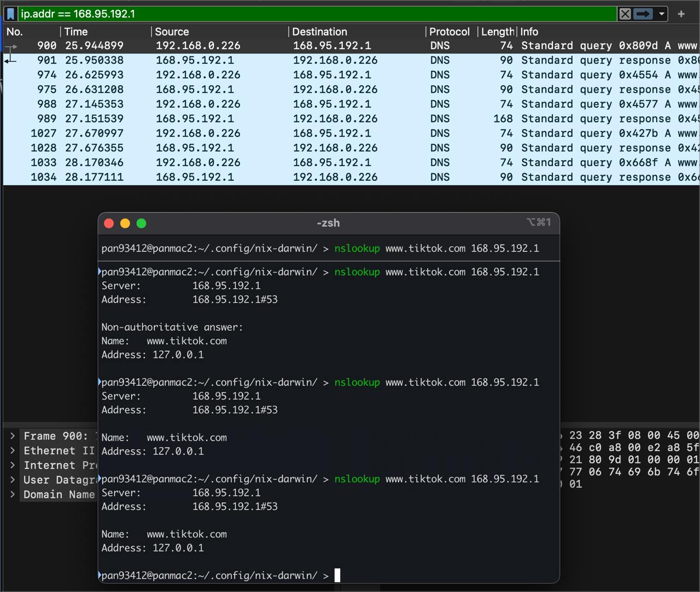700x592 pixels.
Task: Close the zsh terminal window with red button
Action: coord(109,223)
